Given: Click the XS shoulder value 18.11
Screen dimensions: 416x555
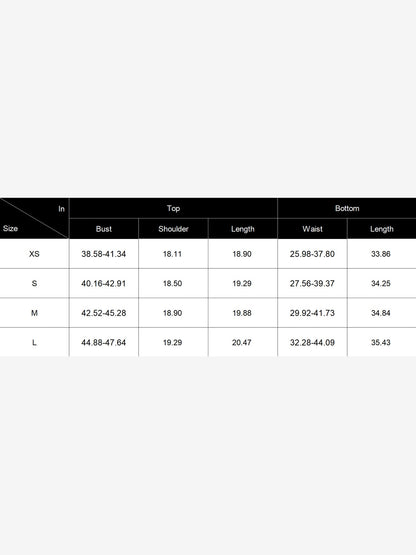Looking at the screenshot, I should coord(172,254).
